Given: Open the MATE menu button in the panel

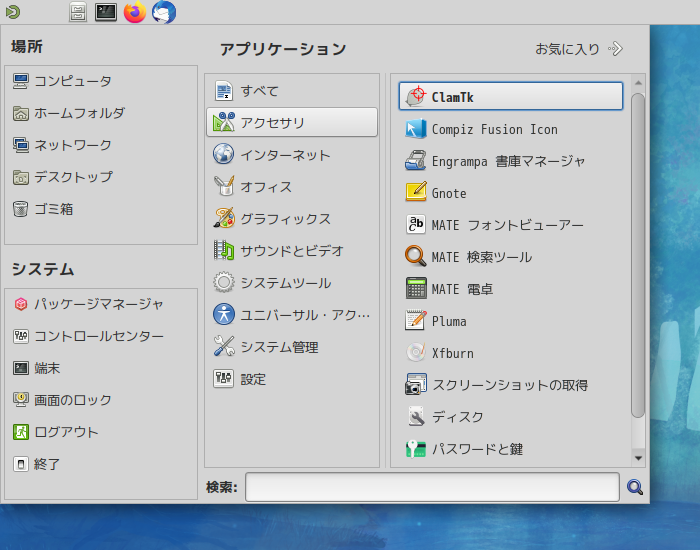Looking at the screenshot, I should pyautogui.click(x=12, y=12).
